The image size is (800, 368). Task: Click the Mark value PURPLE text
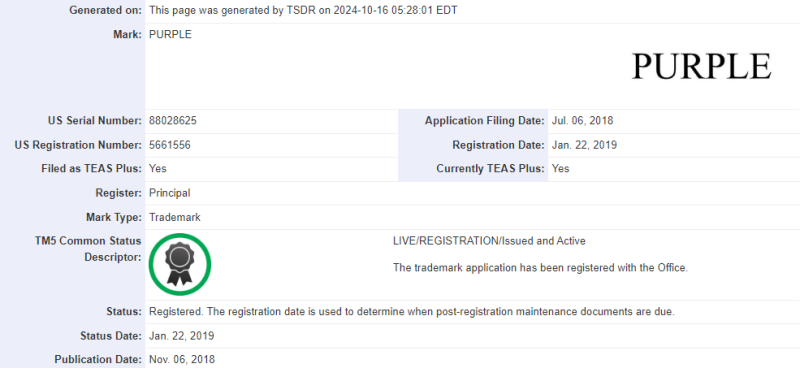(170, 34)
